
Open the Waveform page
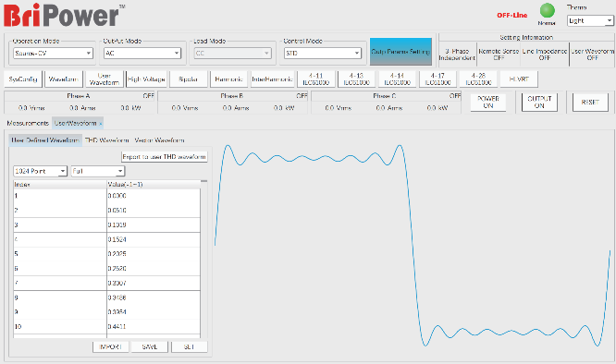point(64,79)
